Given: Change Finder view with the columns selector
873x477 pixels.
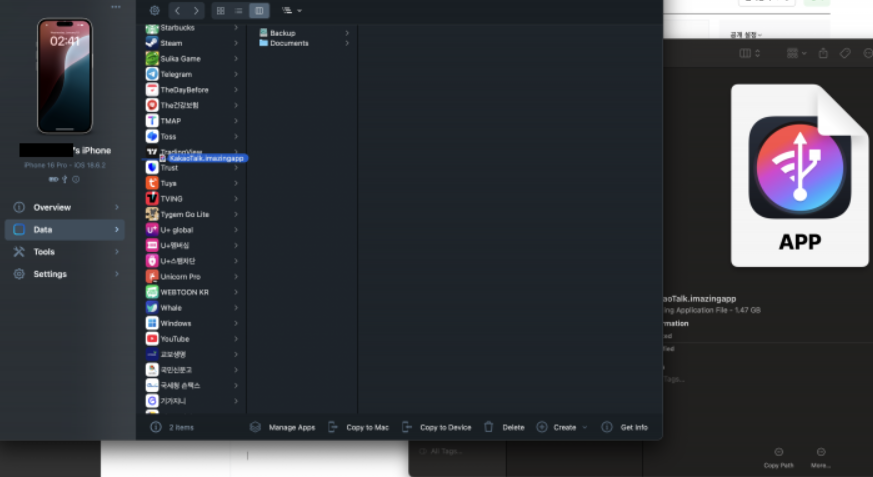Looking at the screenshot, I should coord(749,53).
